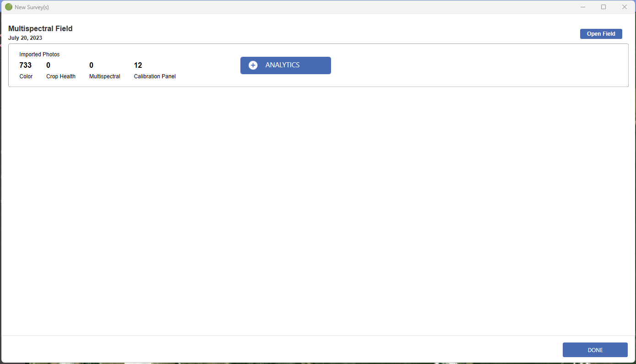The image size is (636, 364).
Task: Select the Calibration Panel label
Action: [x=155, y=76]
